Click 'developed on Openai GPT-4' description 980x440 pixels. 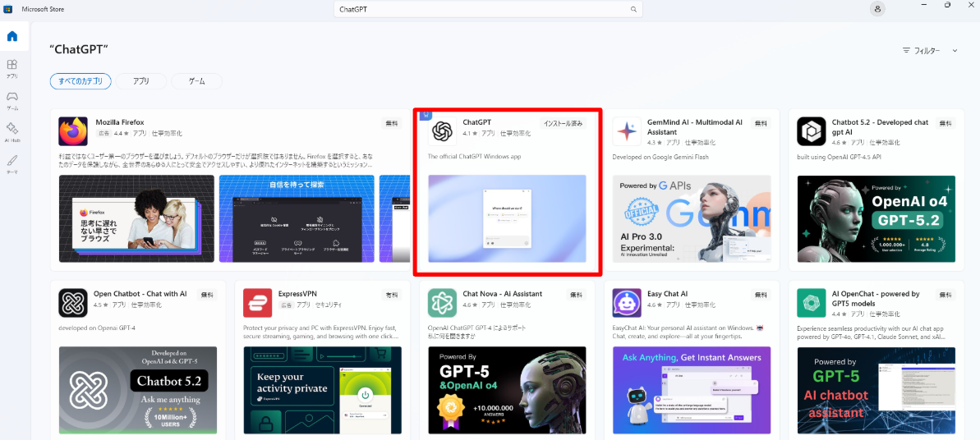coord(97,328)
